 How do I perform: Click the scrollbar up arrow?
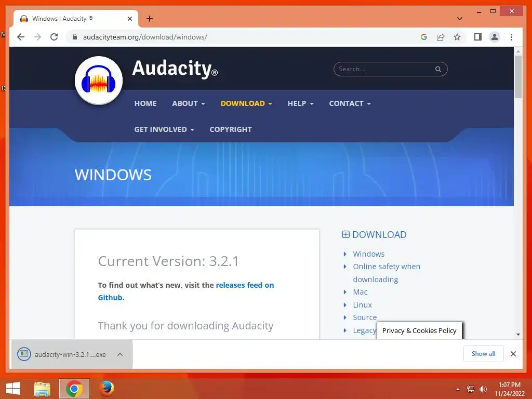coord(518,51)
